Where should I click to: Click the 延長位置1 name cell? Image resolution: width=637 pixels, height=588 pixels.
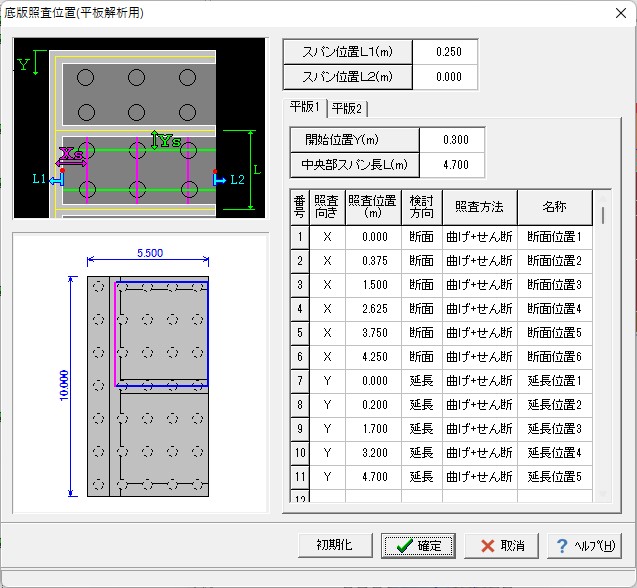pyautogui.click(x=555, y=381)
